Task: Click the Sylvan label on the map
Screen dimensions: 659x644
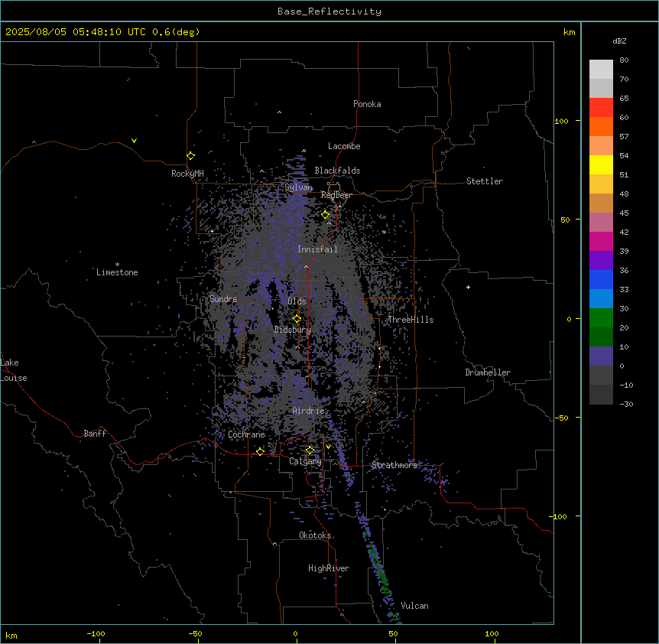Action: 298,187
